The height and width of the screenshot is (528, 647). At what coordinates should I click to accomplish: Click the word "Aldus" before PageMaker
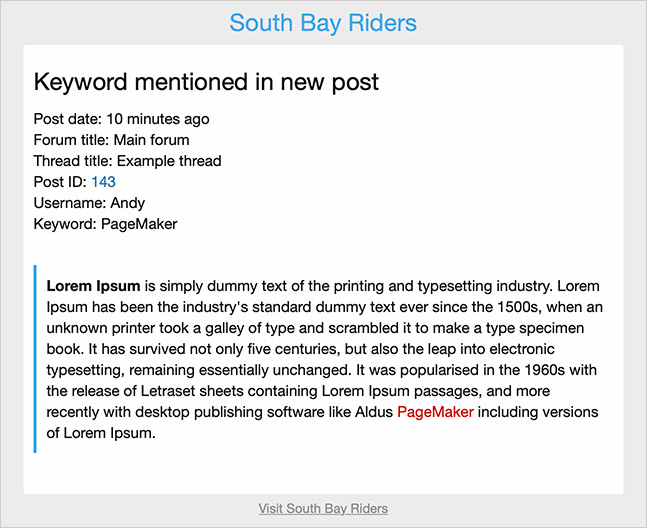click(x=373, y=412)
